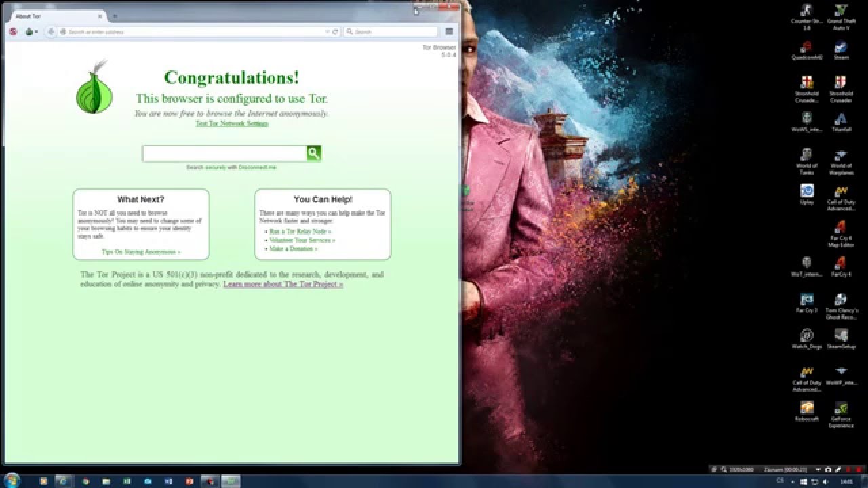Viewport: 868px width, 488px height.
Task: Open Far Cry 4 Map Editor icon
Action: coord(841,233)
